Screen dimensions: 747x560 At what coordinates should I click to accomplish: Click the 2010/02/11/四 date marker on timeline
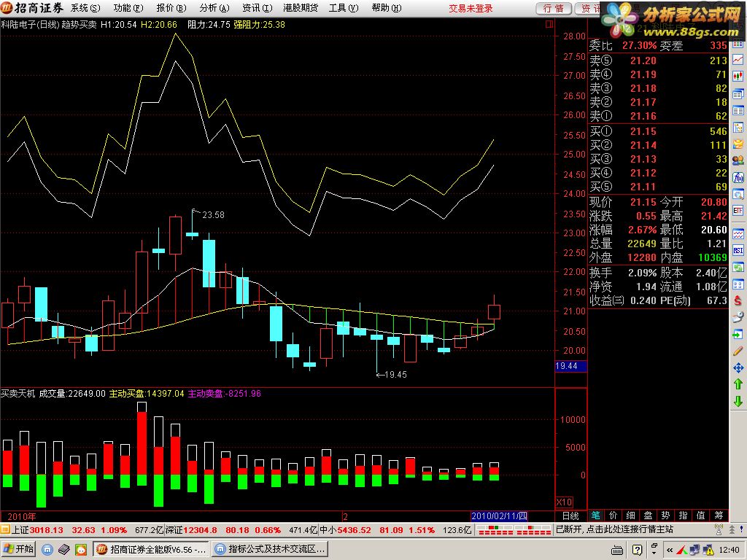499,516
